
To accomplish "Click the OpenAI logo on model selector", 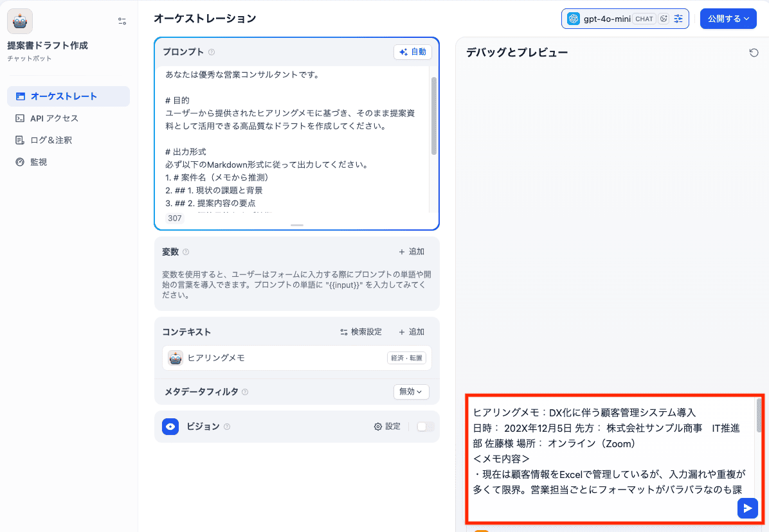I will pos(574,19).
